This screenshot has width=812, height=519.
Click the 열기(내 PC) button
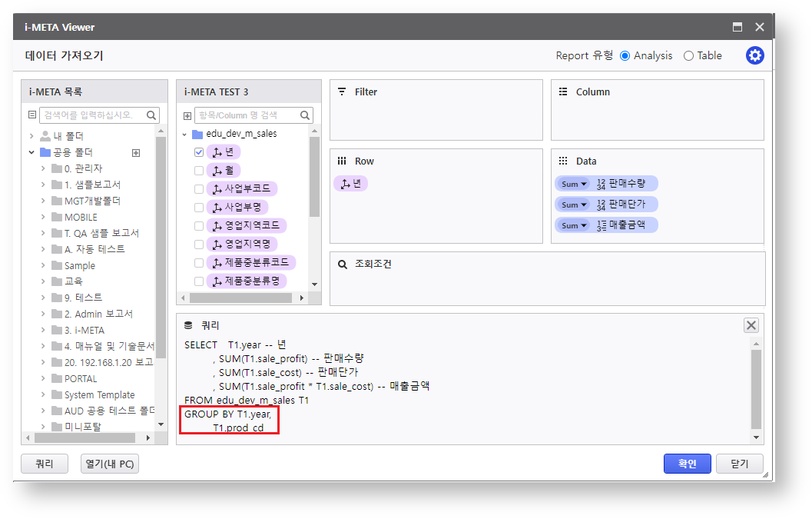pyautogui.click(x=109, y=464)
